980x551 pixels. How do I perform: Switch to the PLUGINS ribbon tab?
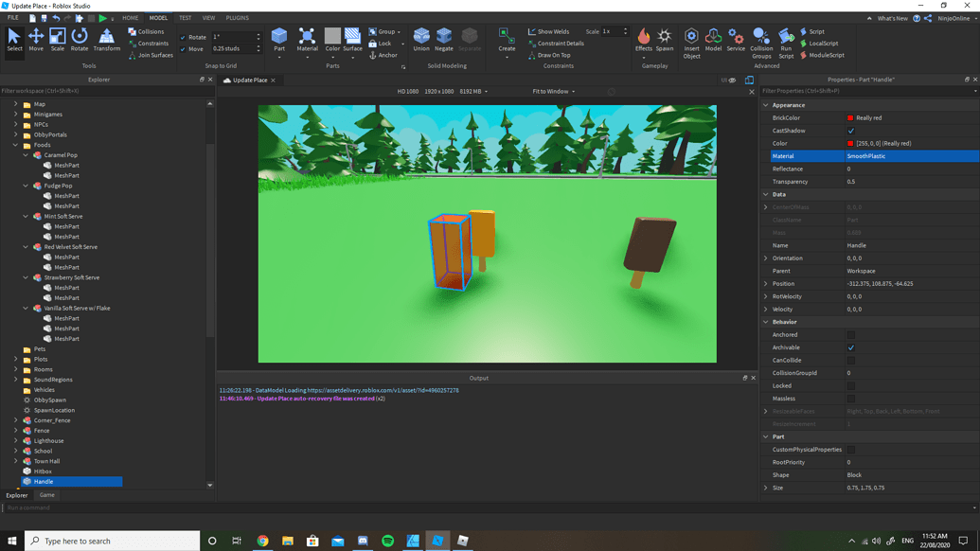click(x=237, y=18)
